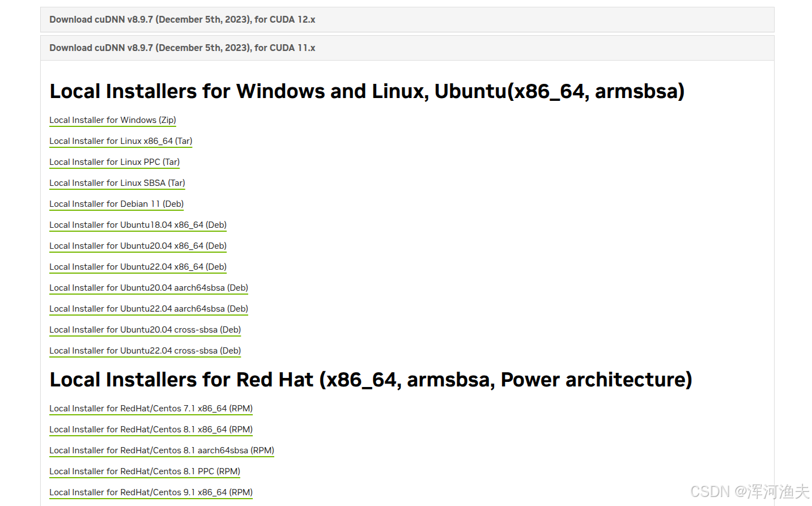Download Local Installer for Linux SBSA (Tar)

pos(117,183)
